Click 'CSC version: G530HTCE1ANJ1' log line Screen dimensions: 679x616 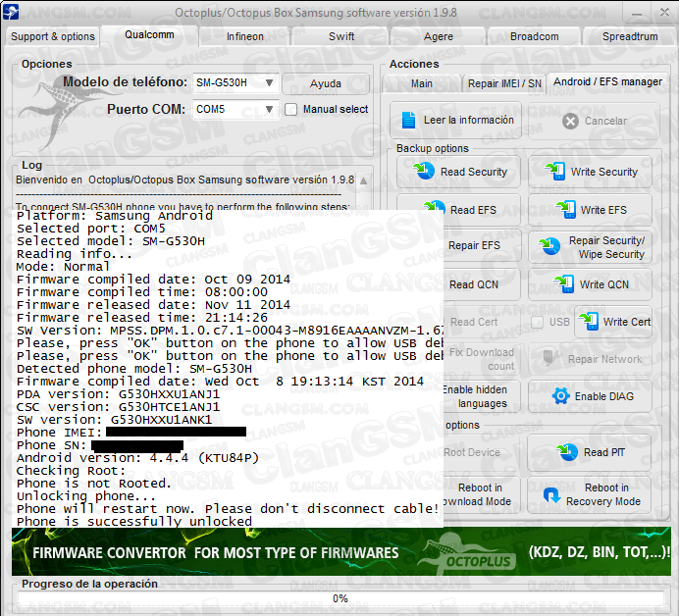click(118, 407)
